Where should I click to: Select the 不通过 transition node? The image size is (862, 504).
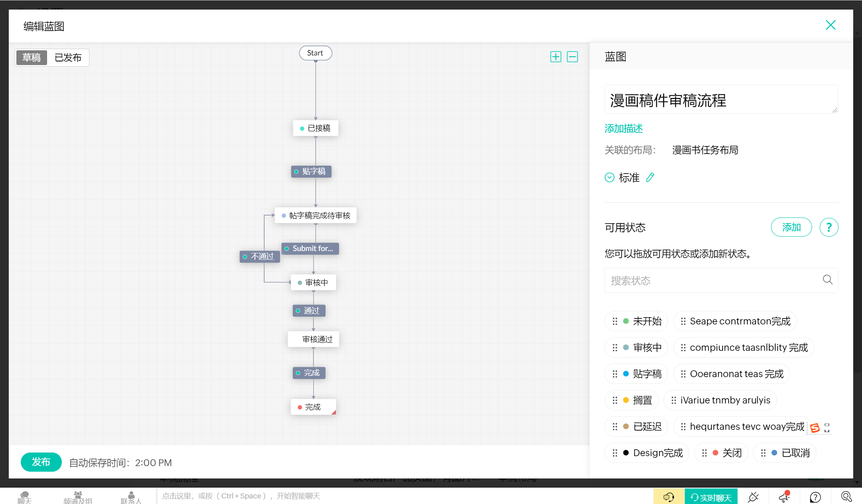coord(259,256)
